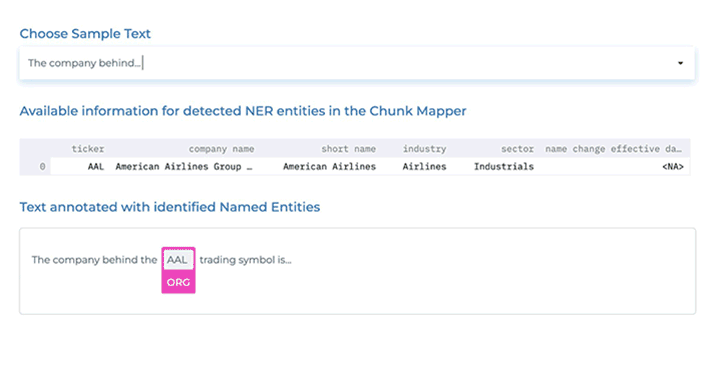This screenshot has height=391, width=710.
Task: Click the 'sector' column header
Action: tap(517, 148)
